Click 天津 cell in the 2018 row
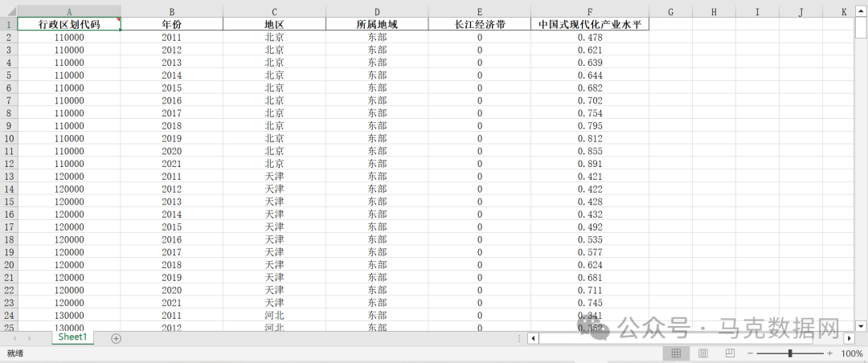This screenshot has width=868, height=363. [275, 264]
